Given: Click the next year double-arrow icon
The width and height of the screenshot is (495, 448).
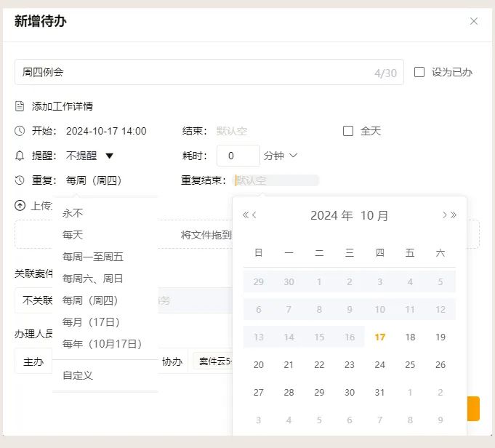Looking at the screenshot, I should pyautogui.click(x=454, y=215).
